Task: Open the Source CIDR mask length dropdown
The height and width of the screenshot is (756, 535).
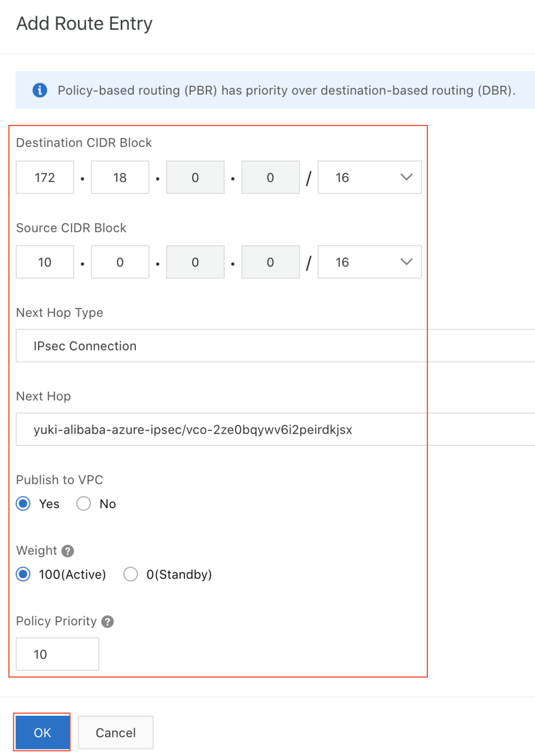Action: pyautogui.click(x=369, y=262)
